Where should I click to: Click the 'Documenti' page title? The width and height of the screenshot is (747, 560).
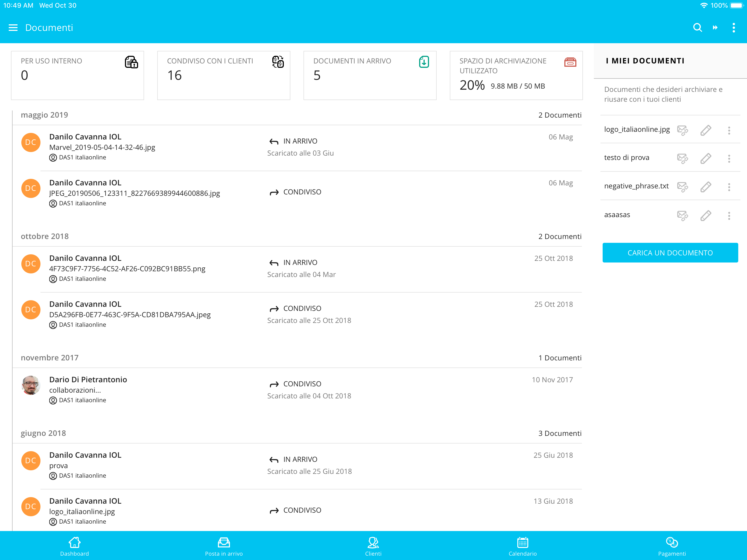pos(49,28)
